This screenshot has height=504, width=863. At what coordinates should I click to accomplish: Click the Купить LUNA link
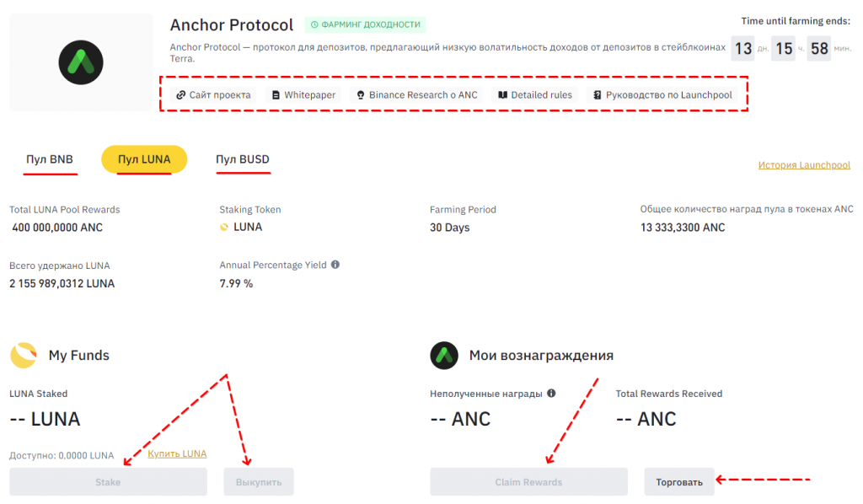point(177,454)
